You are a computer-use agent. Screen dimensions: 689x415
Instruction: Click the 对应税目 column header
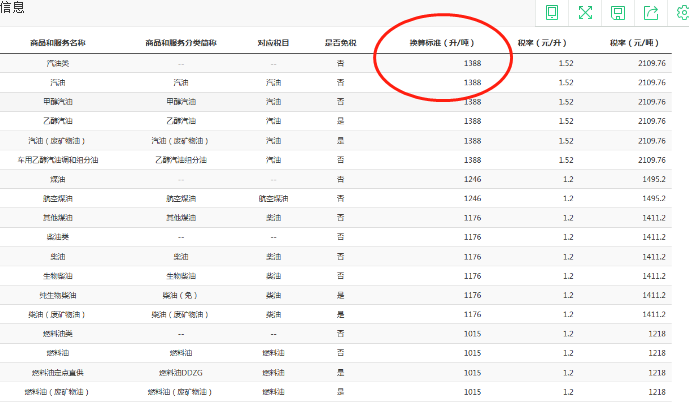[x=273, y=43]
